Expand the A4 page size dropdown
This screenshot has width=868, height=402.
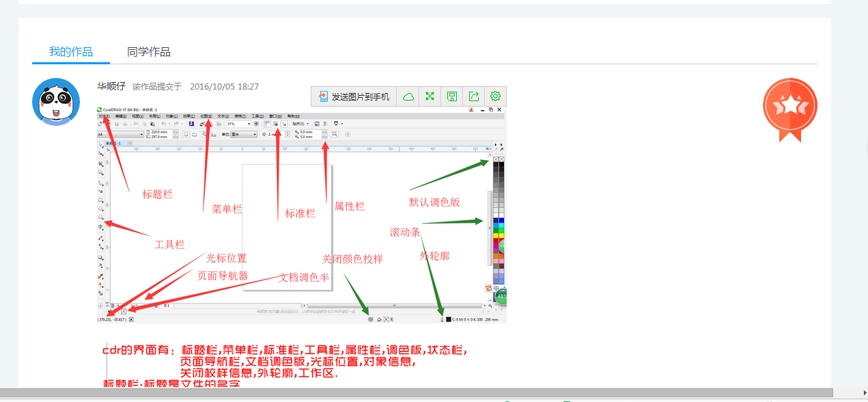[141, 135]
